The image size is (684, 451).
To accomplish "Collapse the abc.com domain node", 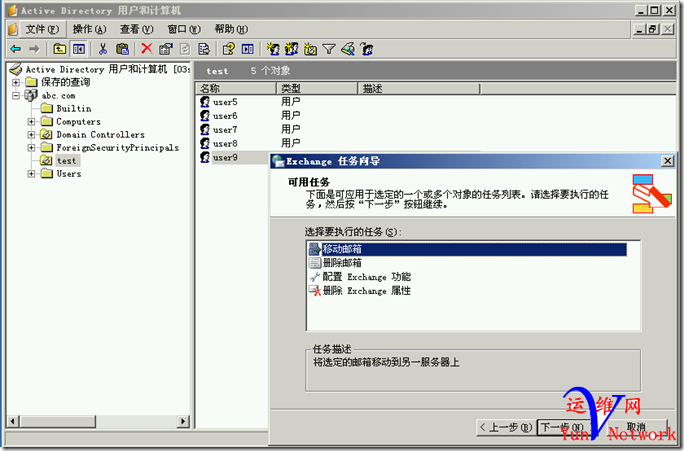I will pos(16,95).
